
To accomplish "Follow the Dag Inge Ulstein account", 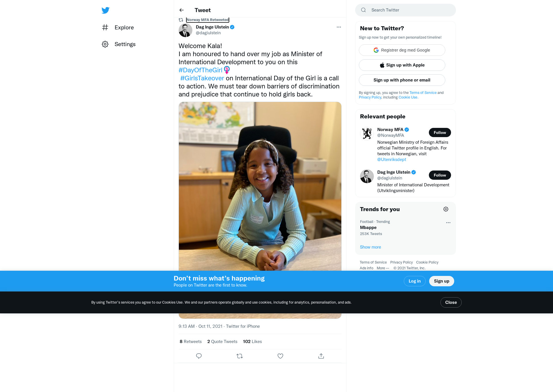I will click(440, 175).
